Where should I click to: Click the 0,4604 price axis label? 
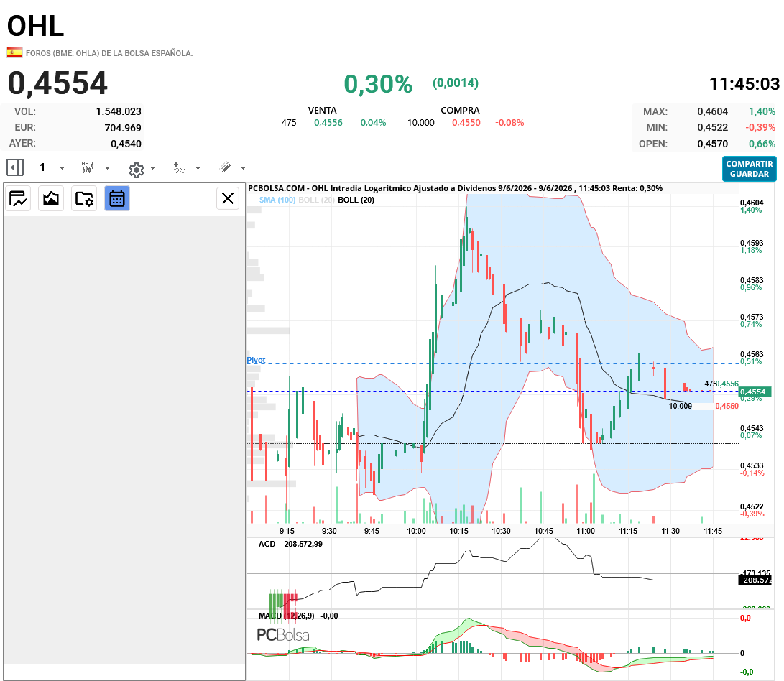pyautogui.click(x=752, y=203)
